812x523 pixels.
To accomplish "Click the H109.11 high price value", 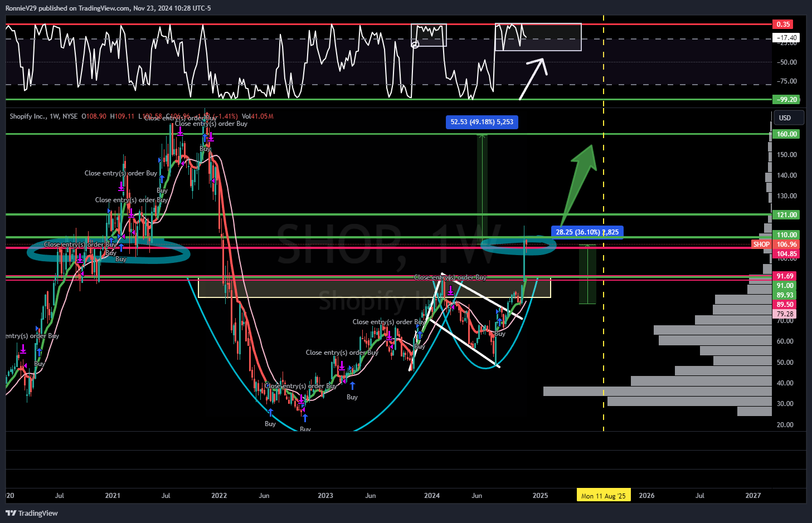I will coord(122,116).
